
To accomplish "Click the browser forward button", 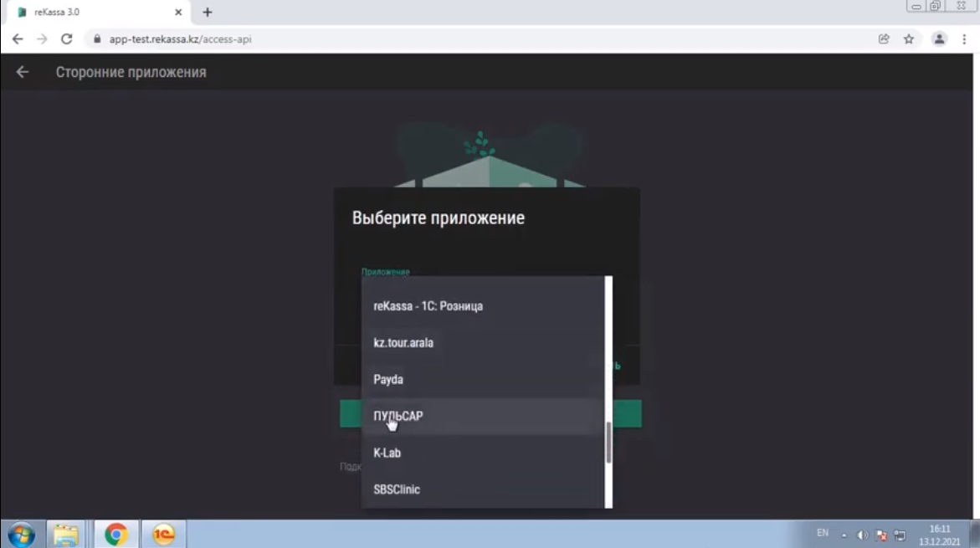I will [x=42, y=38].
